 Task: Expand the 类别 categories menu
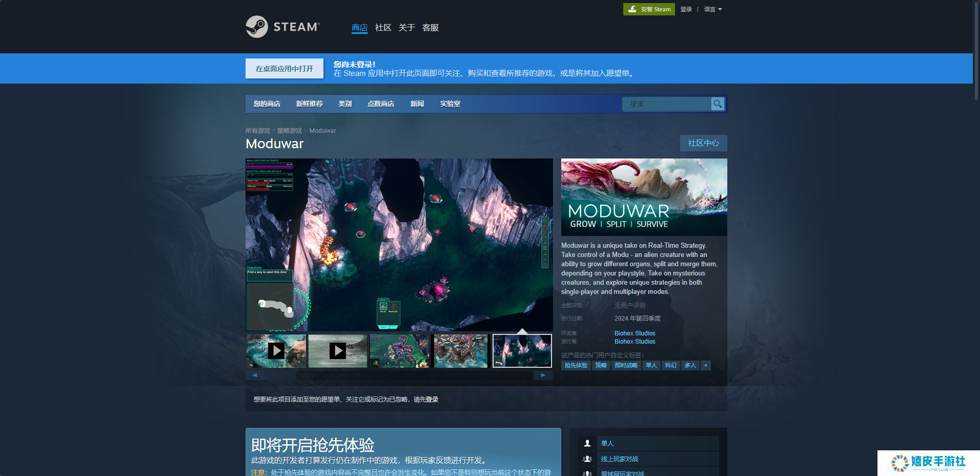345,104
